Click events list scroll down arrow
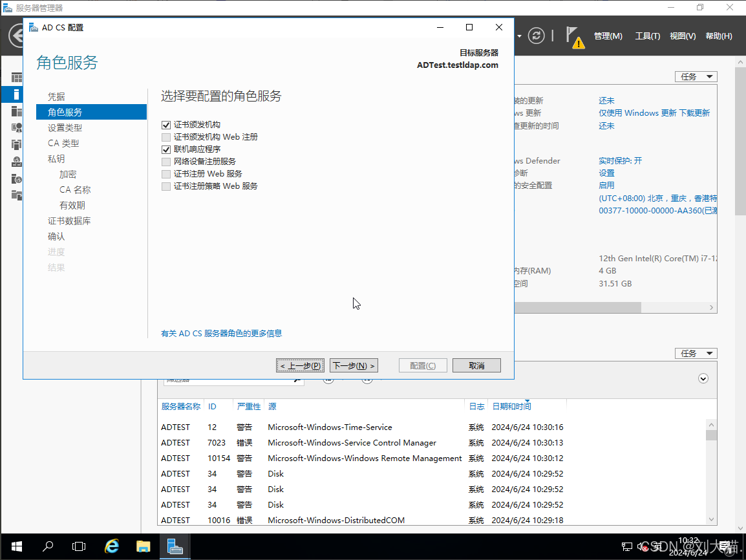The width and height of the screenshot is (746, 560). (x=711, y=519)
